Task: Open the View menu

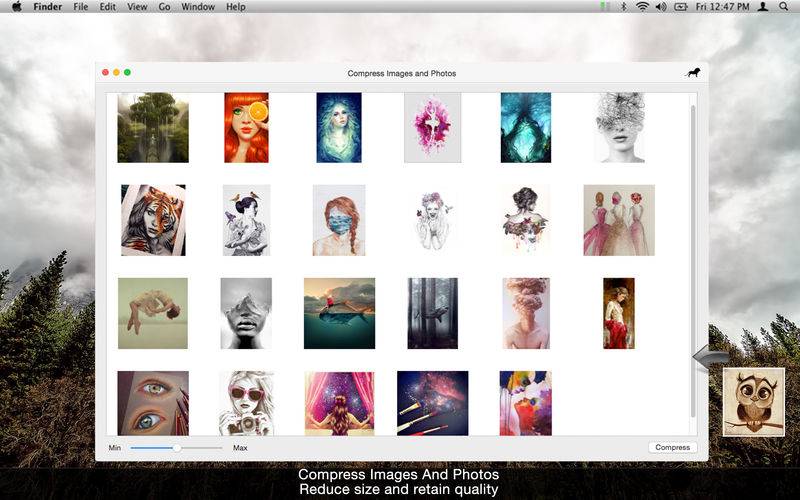Action: pyautogui.click(x=137, y=7)
